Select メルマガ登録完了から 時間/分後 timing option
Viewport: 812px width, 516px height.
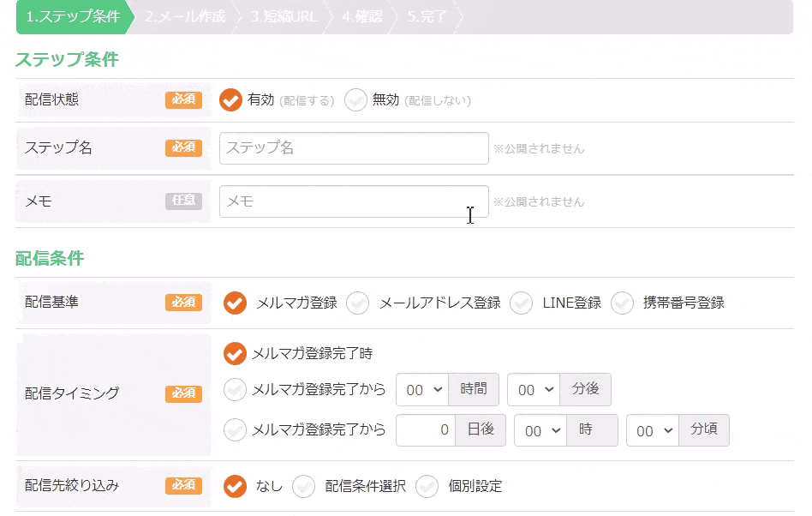[x=235, y=390]
